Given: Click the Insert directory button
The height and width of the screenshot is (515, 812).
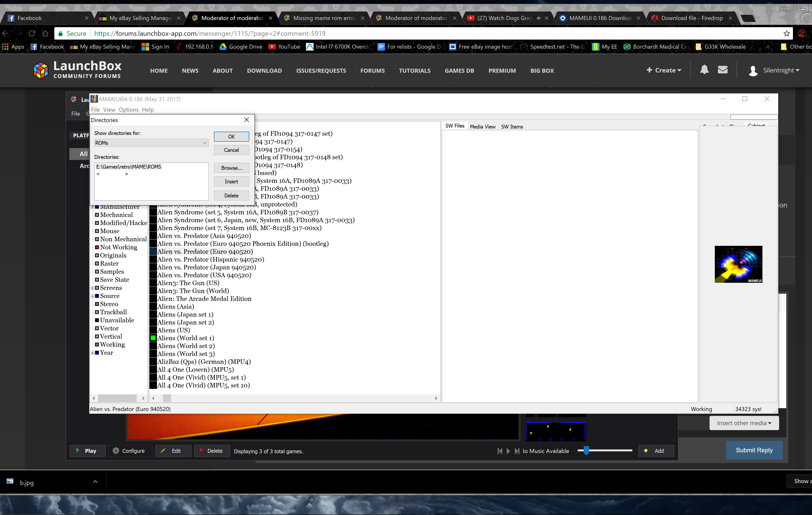Looking at the screenshot, I should [x=231, y=182].
